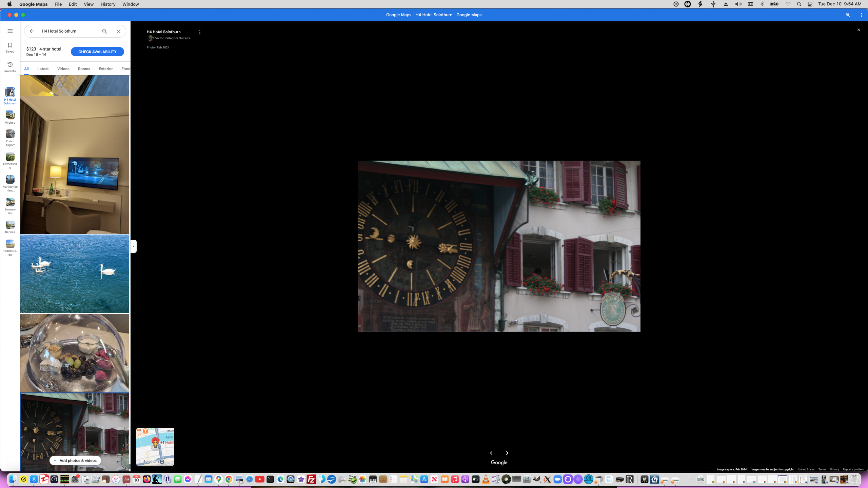Open the mini map of Solothurn
This screenshot has height=488, width=868.
[155, 447]
